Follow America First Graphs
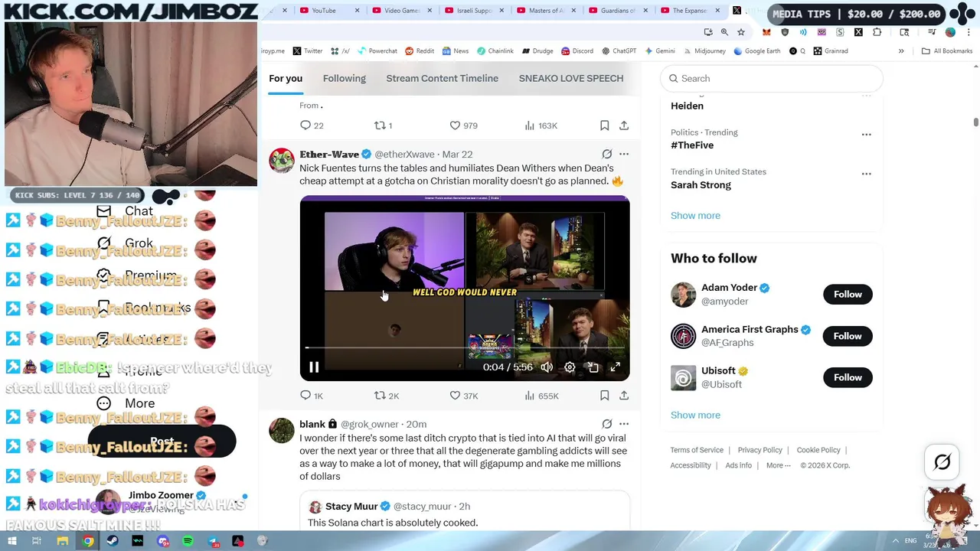Image resolution: width=980 pixels, height=551 pixels. pos(848,336)
